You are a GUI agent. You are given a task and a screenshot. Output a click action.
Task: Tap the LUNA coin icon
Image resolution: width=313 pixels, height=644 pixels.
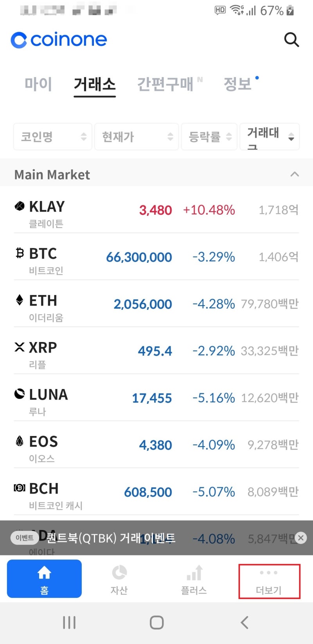20,394
